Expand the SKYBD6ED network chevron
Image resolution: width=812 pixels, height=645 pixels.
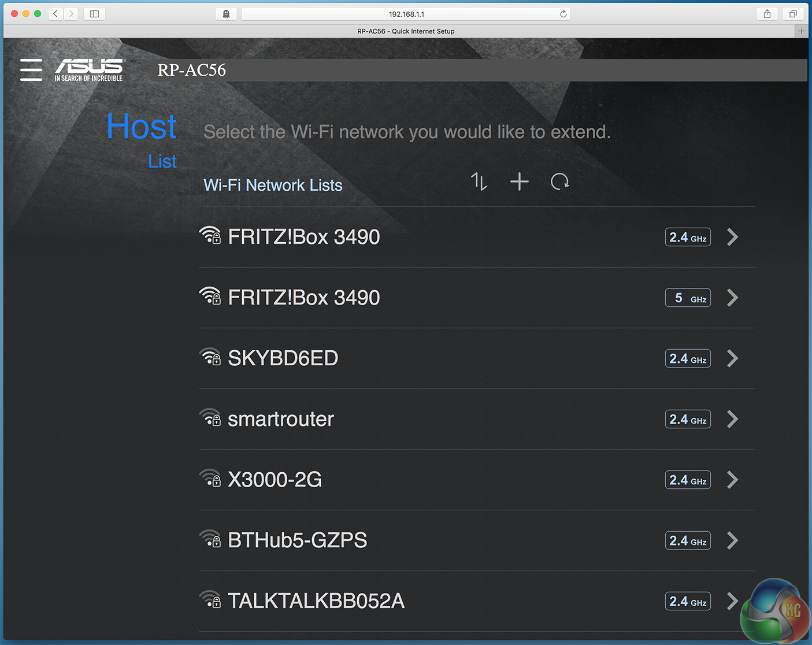(x=732, y=358)
